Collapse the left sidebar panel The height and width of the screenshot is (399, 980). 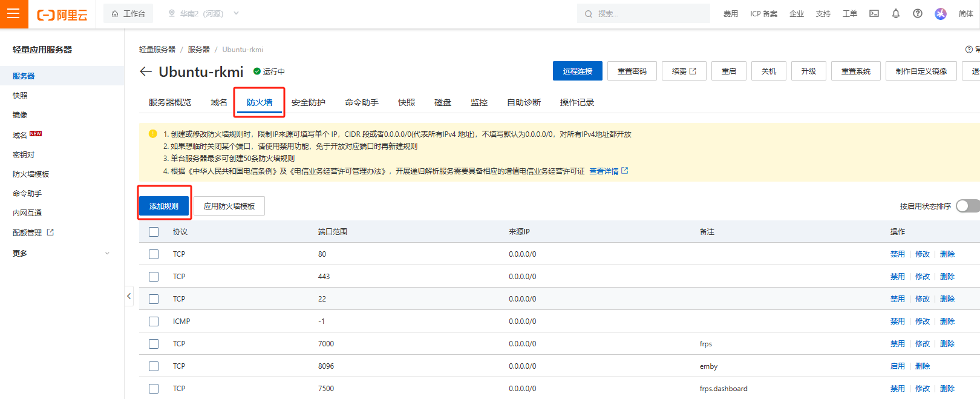point(129,296)
